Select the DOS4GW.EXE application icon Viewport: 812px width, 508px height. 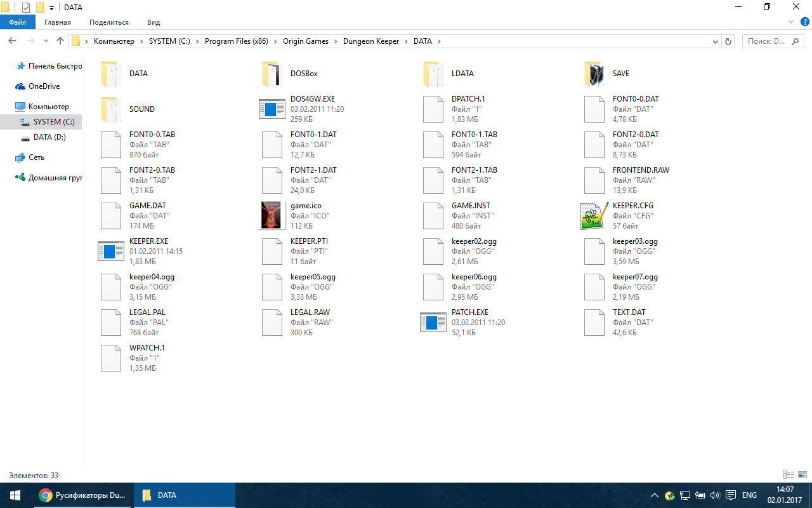[272, 109]
